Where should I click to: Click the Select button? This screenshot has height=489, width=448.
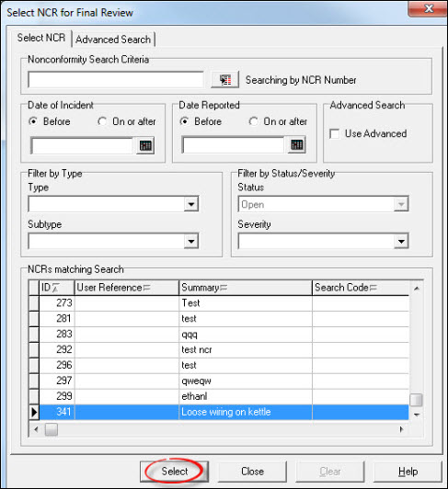174,472
